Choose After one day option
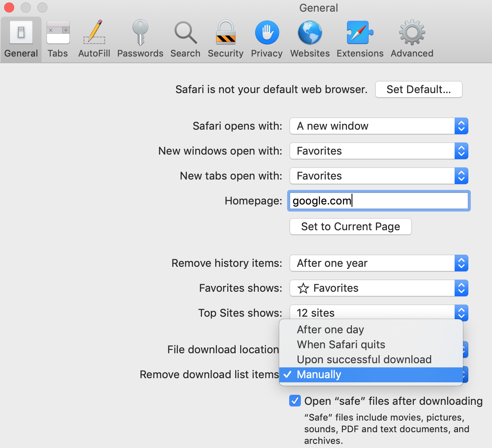Viewport: 492px width, 448px height. point(371,330)
